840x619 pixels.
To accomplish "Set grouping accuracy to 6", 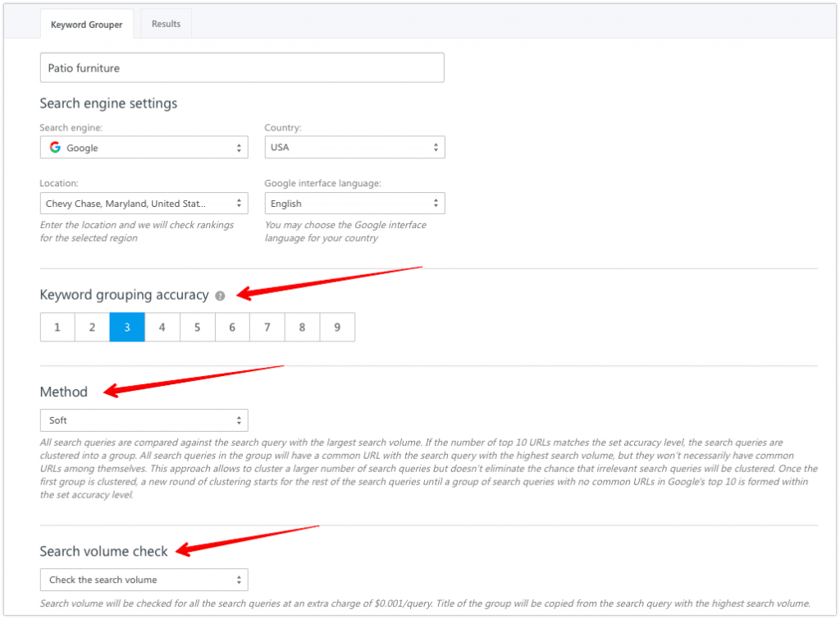I will point(232,327).
